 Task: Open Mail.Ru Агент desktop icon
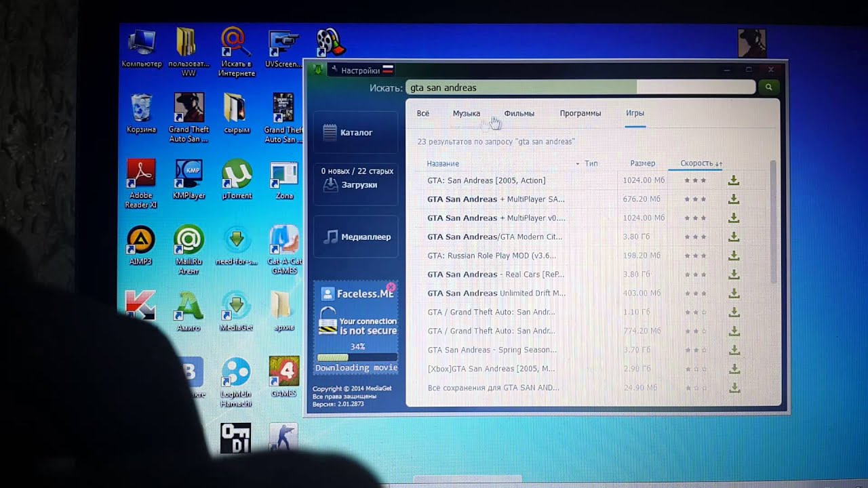[189, 249]
